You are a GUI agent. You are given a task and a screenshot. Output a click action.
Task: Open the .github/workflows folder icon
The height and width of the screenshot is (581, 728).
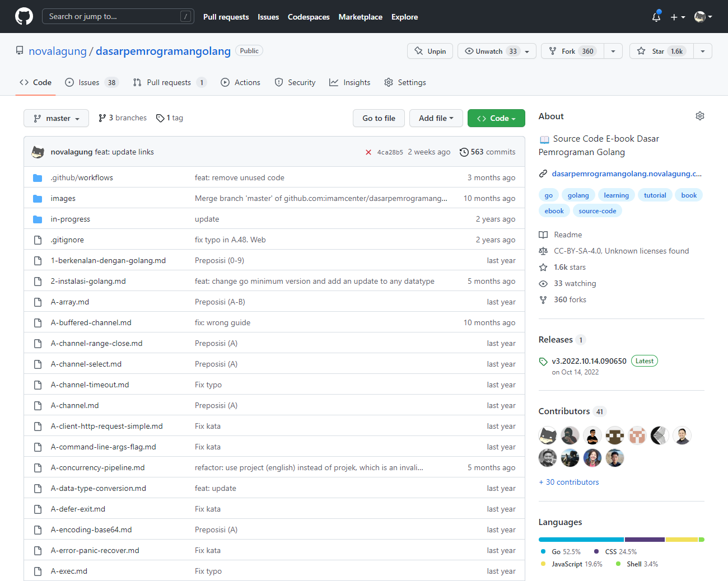pyautogui.click(x=38, y=178)
